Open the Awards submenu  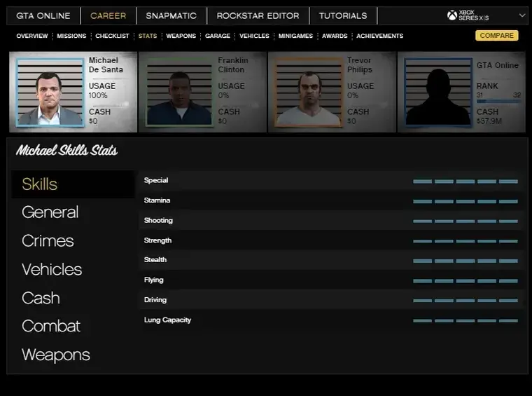pos(335,36)
